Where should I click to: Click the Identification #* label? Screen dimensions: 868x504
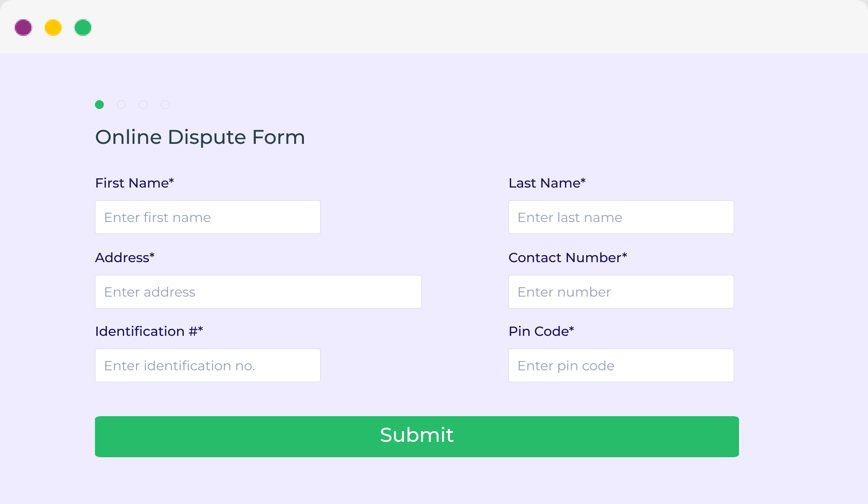click(149, 331)
